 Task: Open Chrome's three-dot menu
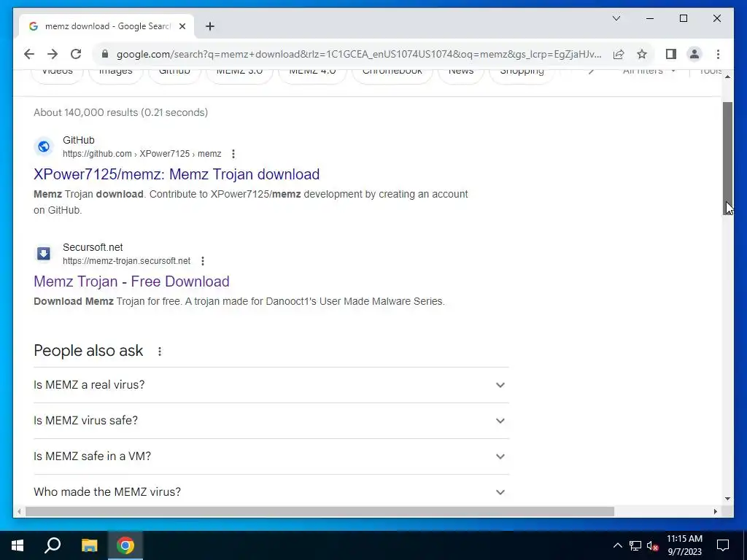pos(718,54)
